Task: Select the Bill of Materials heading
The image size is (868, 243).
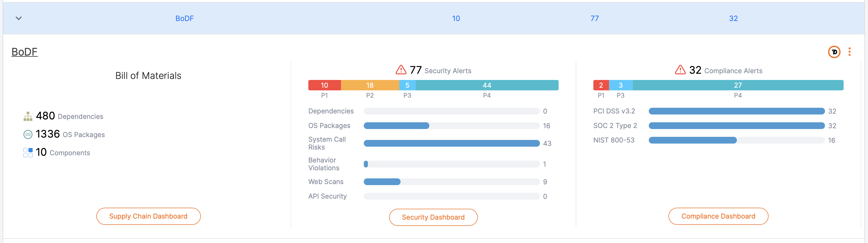Action: [x=148, y=76]
